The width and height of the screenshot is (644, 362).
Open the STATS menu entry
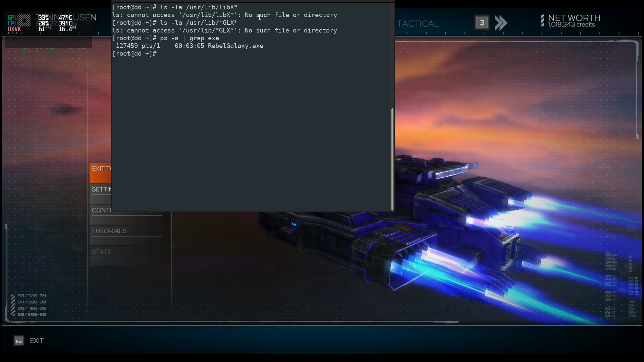(102, 252)
